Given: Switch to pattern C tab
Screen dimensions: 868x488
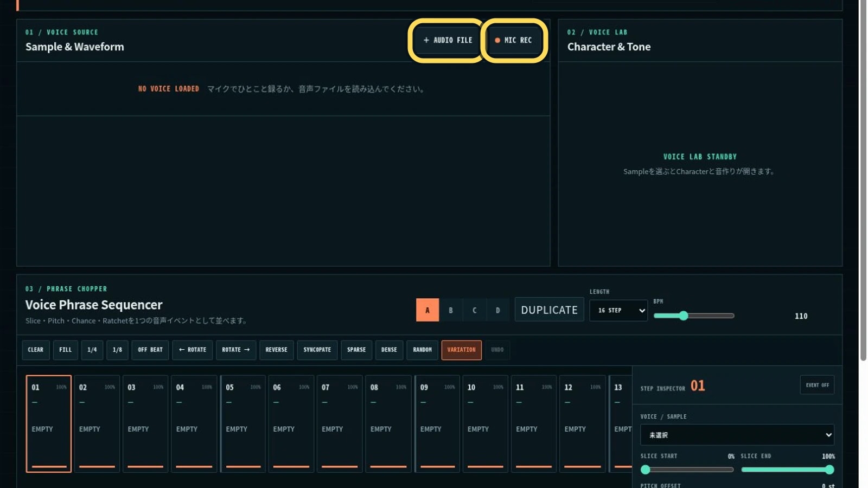Looking at the screenshot, I should pos(475,310).
